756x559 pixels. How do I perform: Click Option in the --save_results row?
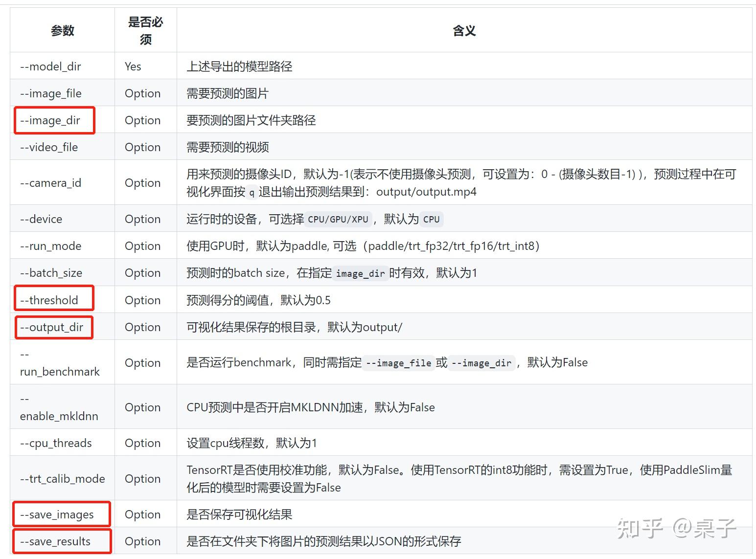(142, 541)
